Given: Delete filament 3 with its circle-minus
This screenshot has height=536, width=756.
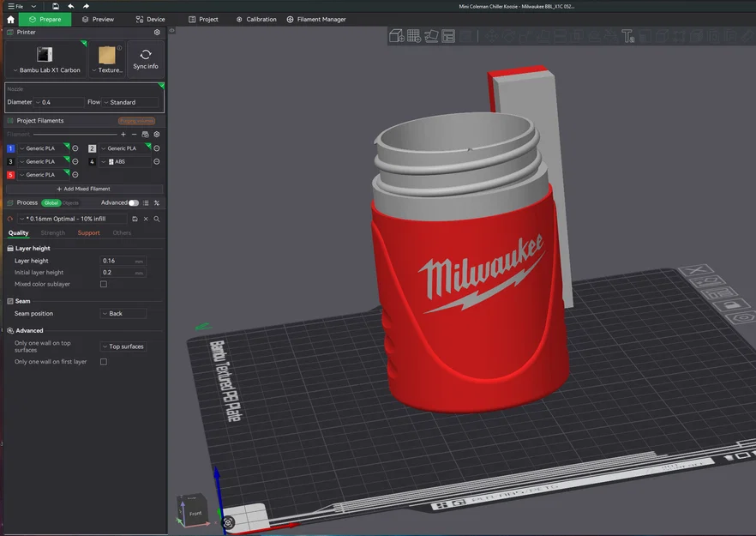Looking at the screenshot, I should click(x=75, y=161).
